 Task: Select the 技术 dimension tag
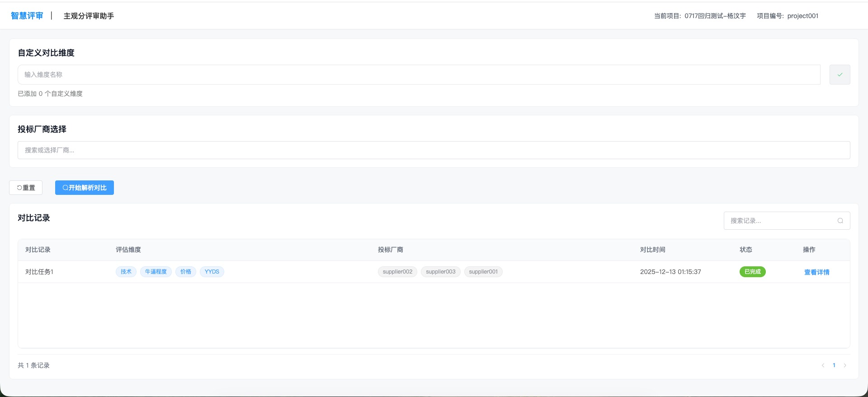tap(126, 272)
